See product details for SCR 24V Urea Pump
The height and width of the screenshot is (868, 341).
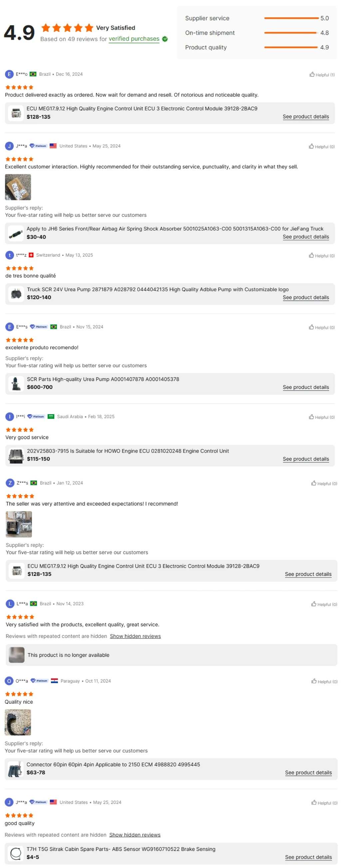(x=305, y=297)
